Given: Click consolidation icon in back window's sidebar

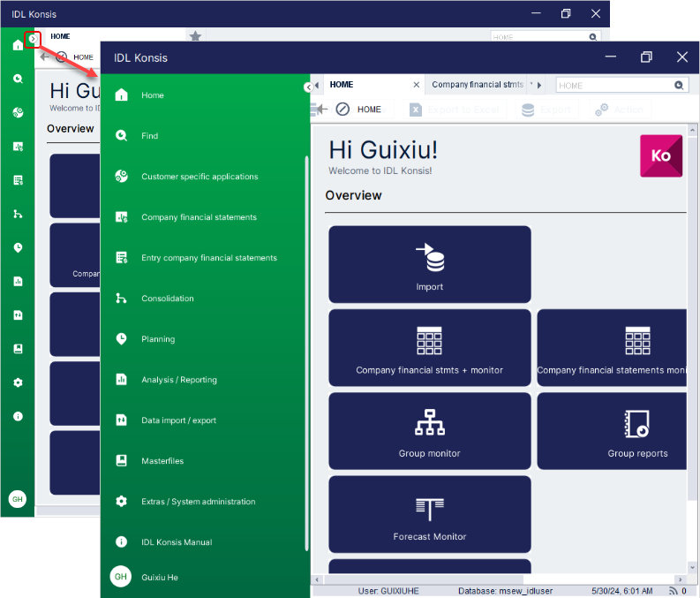Looking at the screenshot, I should 18,214.
